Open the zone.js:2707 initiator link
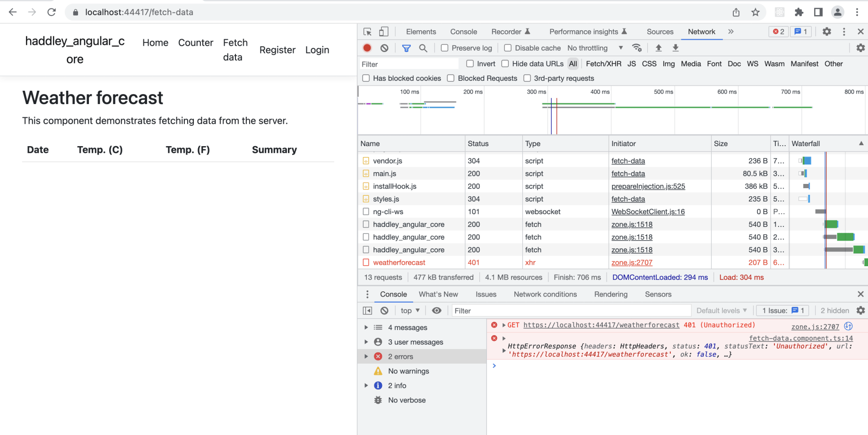Screen dimensions: 868x435 [x=632, y=262]
